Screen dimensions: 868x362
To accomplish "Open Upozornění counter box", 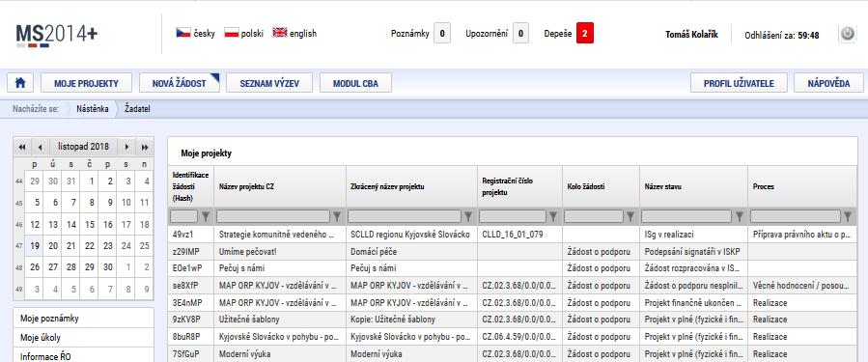I will point(519,33).
